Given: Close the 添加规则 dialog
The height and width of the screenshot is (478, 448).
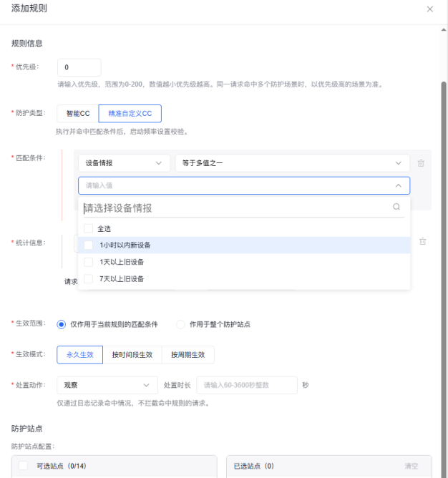Looking at the screenshot, I should 429,9.
